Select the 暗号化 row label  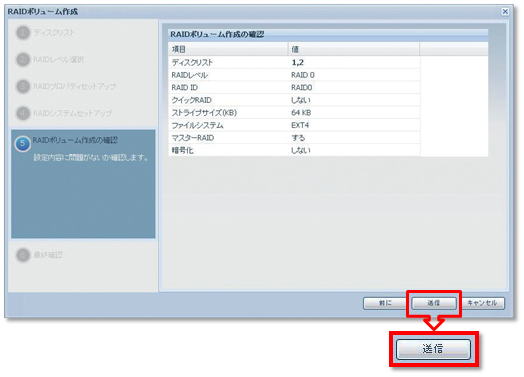tap(182, 150)
